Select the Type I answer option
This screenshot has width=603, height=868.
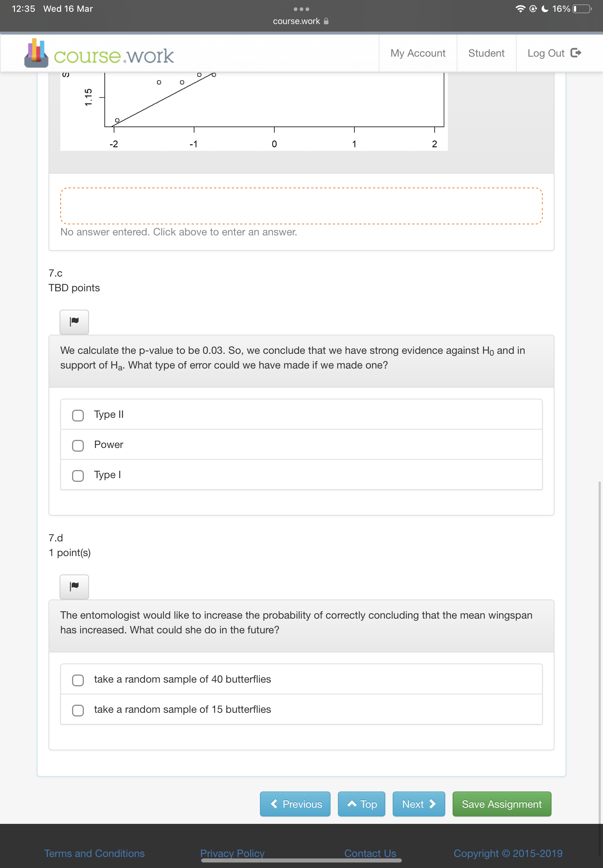(x=78, y=476)
